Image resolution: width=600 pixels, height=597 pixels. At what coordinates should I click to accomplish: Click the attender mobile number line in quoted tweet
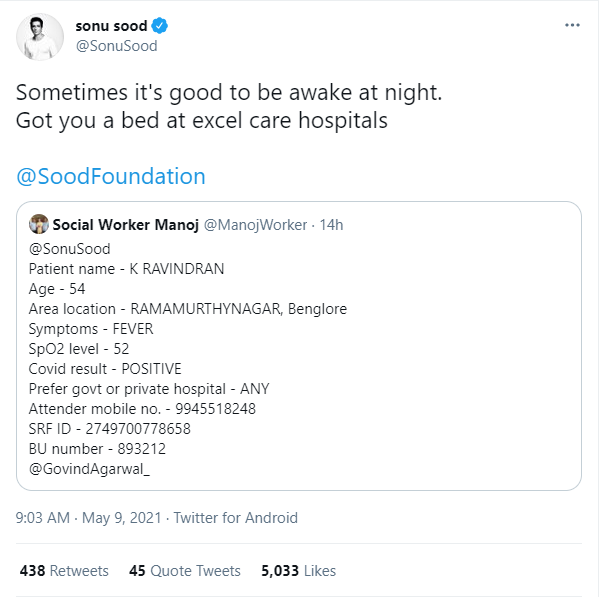pyautogui.click(x=142, y=408)
